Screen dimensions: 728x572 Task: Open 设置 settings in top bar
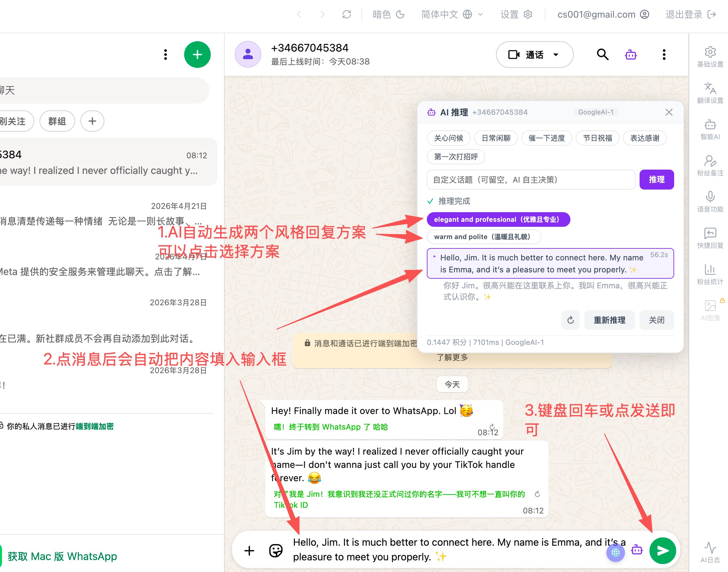(516, 14)
